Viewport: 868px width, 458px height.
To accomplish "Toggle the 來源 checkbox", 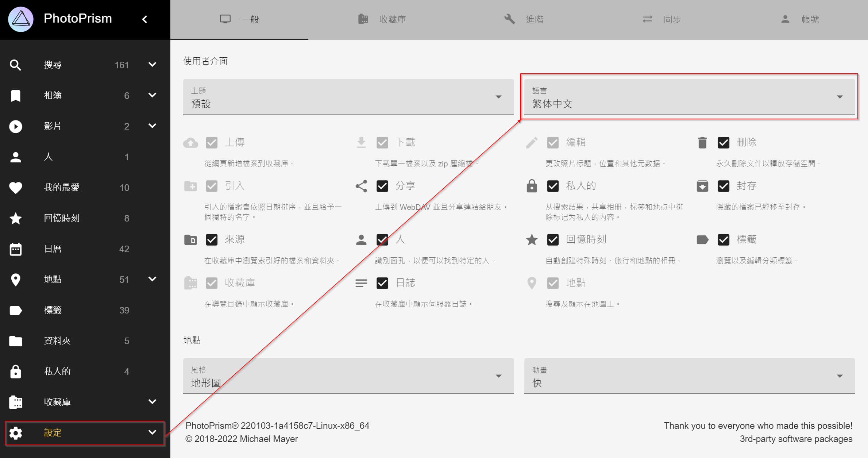I will (212, 240).
